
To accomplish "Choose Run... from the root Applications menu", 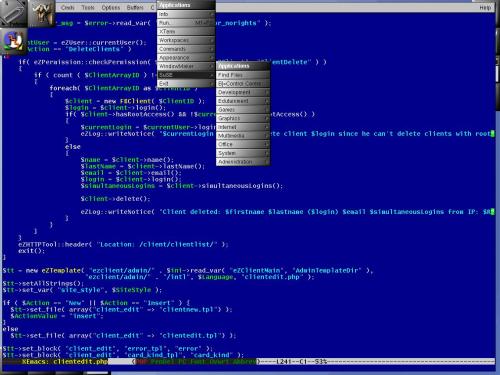I will pos(186,23).
